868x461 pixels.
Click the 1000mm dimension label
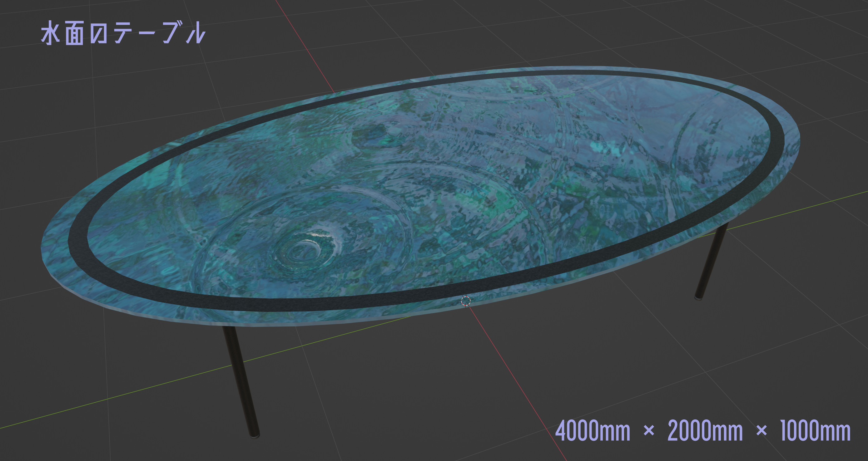(x=816, y=431)
